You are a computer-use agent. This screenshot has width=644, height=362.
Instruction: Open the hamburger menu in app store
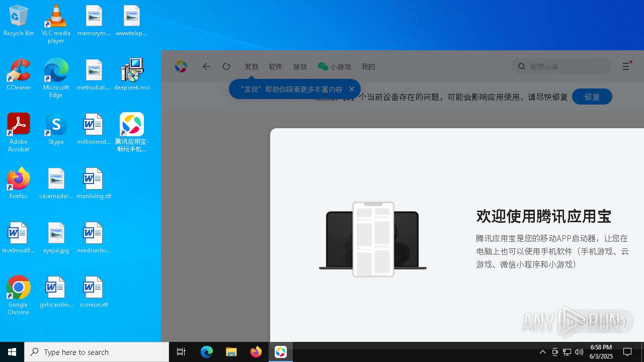click(626, 66)
